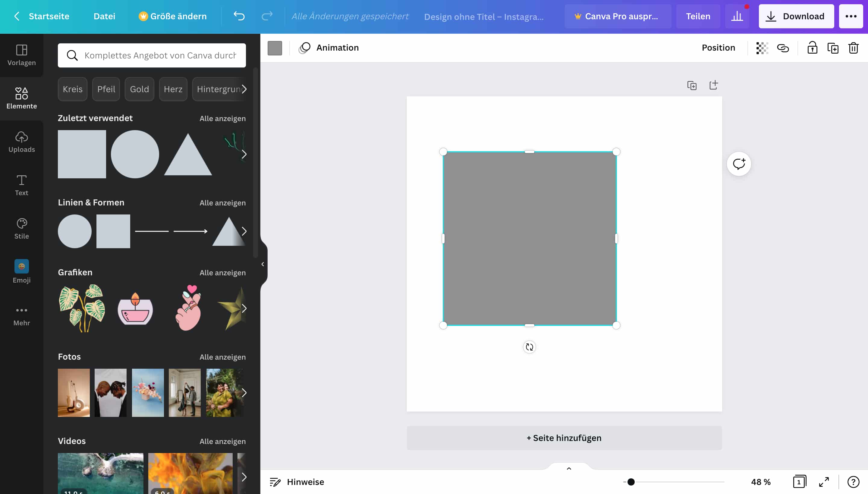The image size is (868, 494).
Task: Open the Datei menu
Action: (105, 16)
